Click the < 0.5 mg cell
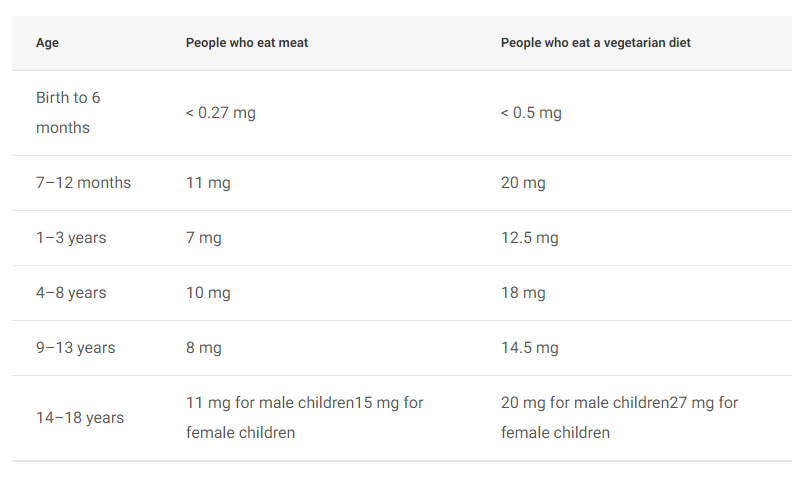 point(531,113)
